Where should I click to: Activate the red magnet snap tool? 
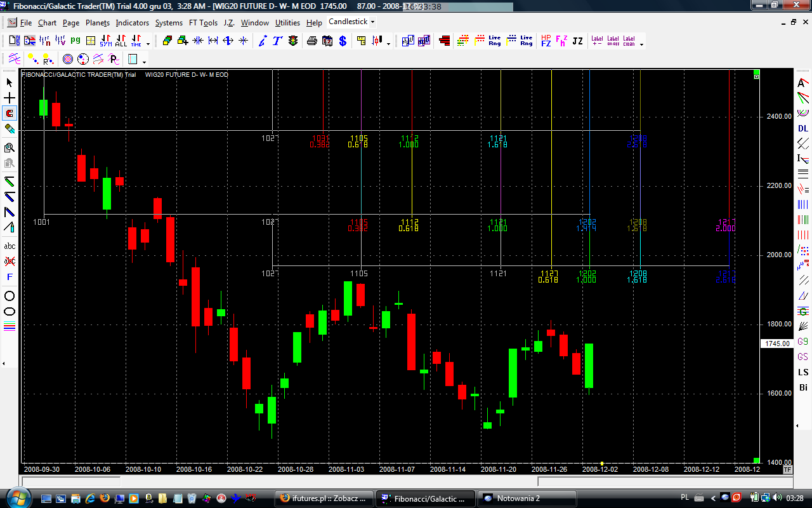[x=10, y=114]
